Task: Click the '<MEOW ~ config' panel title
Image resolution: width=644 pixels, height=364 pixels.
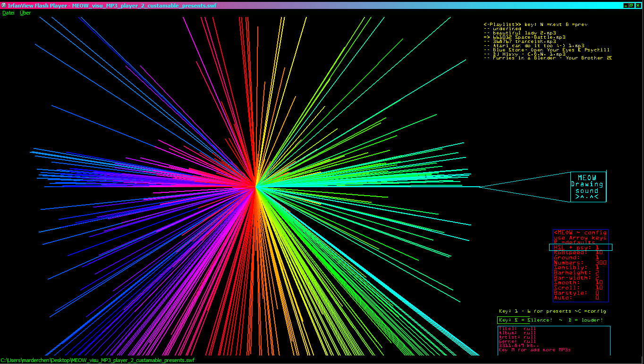Action: (x=580, y=232)
